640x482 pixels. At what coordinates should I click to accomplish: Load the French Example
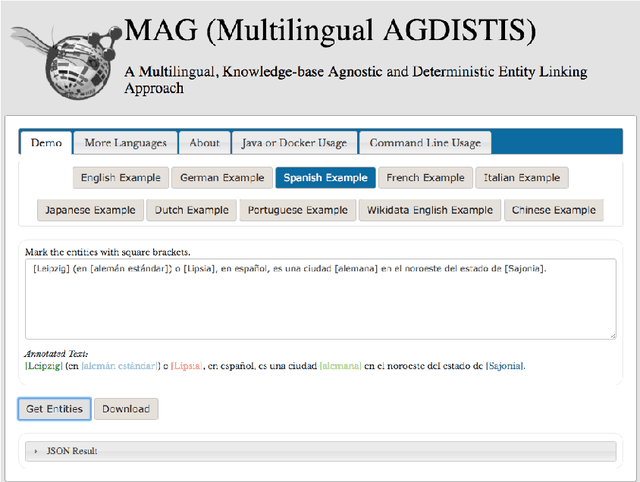425,178
